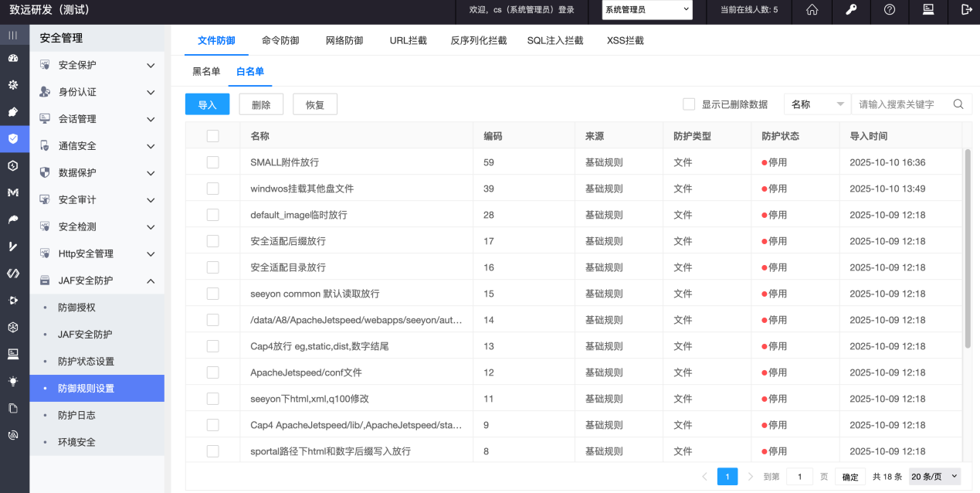Screen dimensions: 980x493
Task: Click the 恢复 button
Action: [x=314, y=105]
